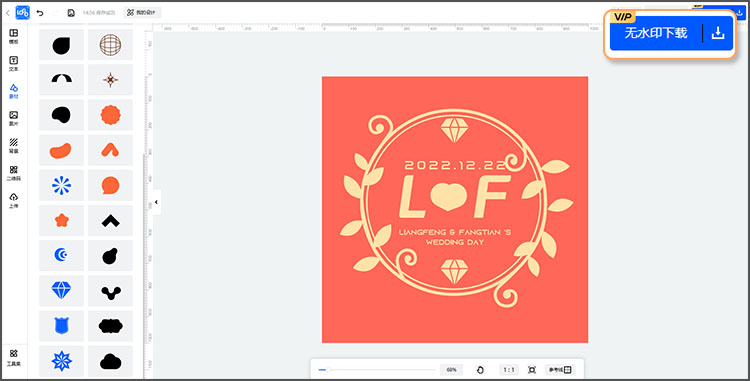Image resolution: width=750 pixels, height=381 pixels.
Task: Select the LIANGFENG & FANGTIAN 'S text line
Action: 455,232
